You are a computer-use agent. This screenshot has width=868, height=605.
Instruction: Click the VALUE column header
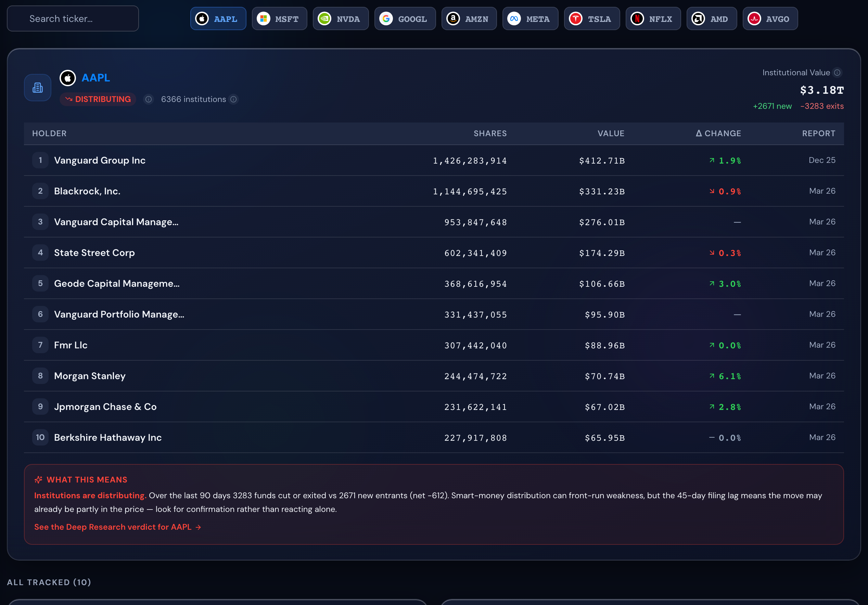click(611, 133)
